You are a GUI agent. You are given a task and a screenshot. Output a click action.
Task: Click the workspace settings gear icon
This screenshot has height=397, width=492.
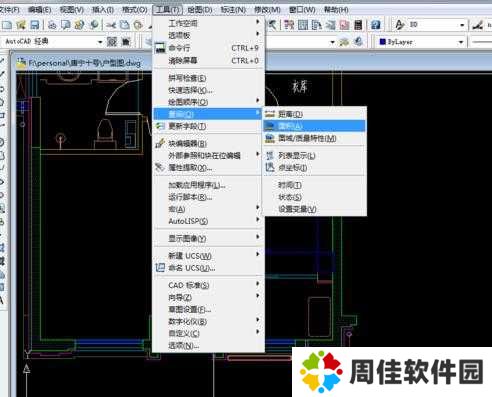click(112, 42)
